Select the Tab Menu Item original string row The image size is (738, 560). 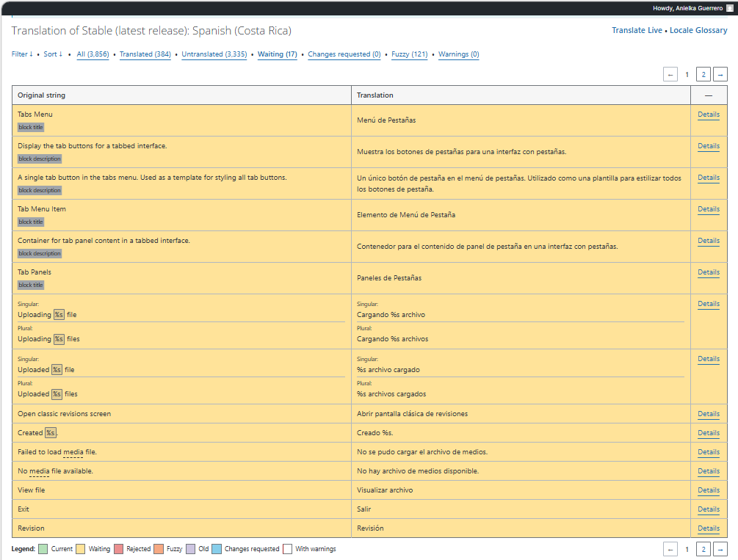coord(42,209)
